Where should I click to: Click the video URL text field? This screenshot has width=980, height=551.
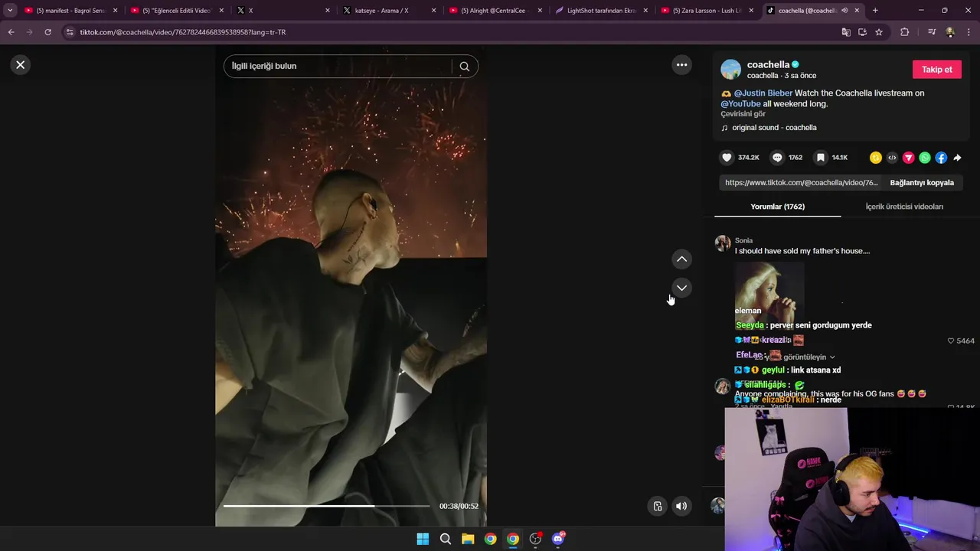pos(801,183)
